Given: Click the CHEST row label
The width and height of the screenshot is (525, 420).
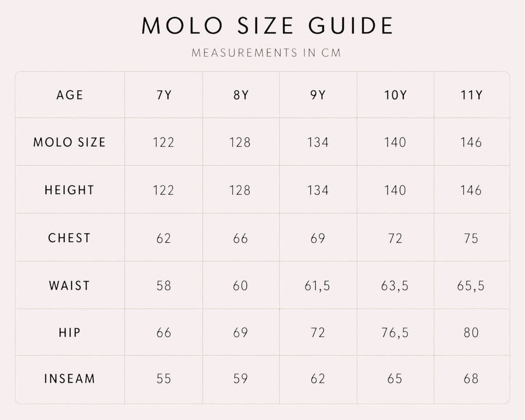Looking at the screenshot, I should 70,238.
